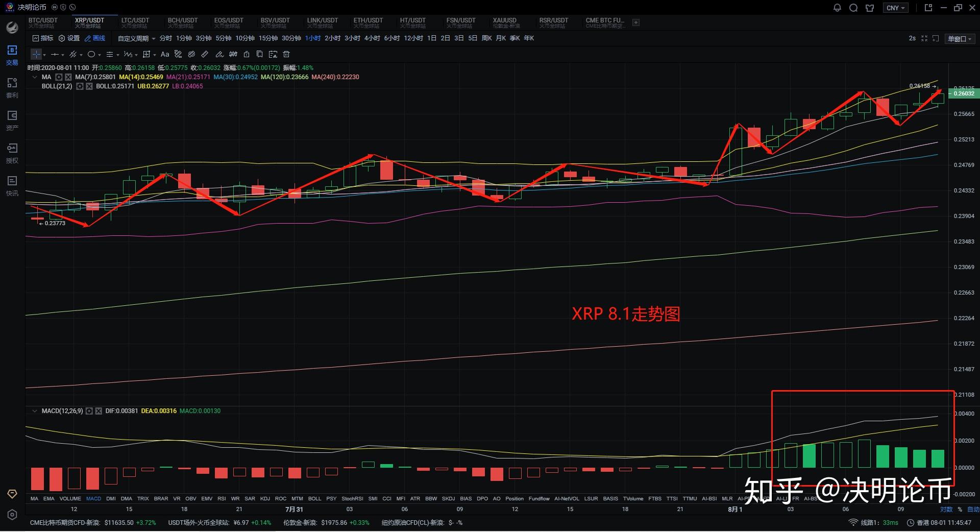This screenshot has width=980, height=532.
Task: Select the ruler measuring tool
Action: pyautogui.click(x=205, y=54)
